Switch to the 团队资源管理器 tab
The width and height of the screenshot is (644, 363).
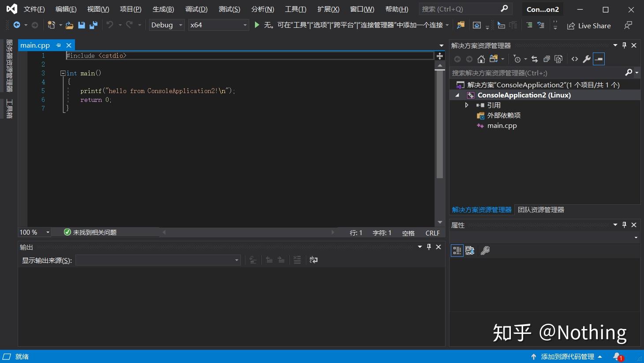click(x=540, y=210)
